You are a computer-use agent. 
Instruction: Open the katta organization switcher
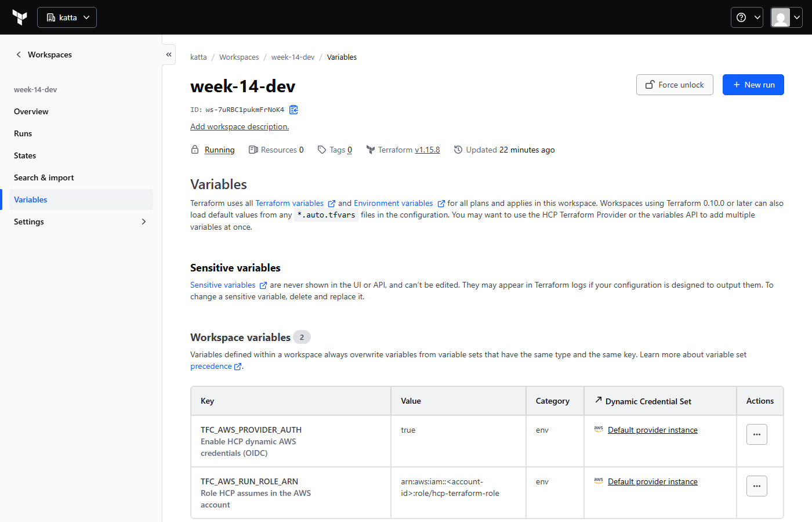pos(67,17)
